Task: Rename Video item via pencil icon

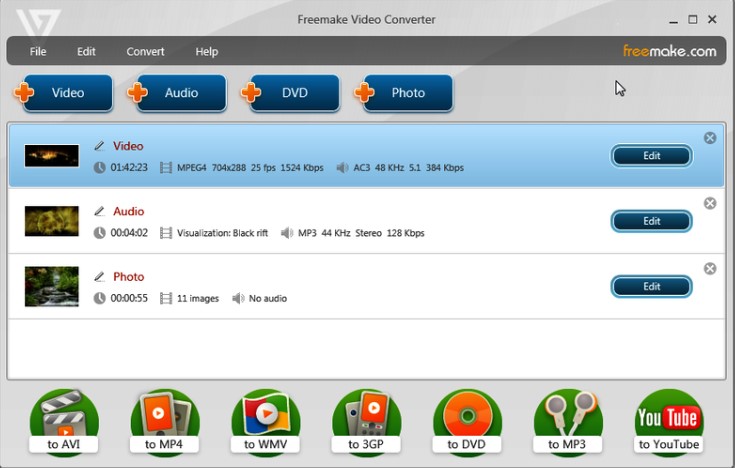Action: pos(99,146)
